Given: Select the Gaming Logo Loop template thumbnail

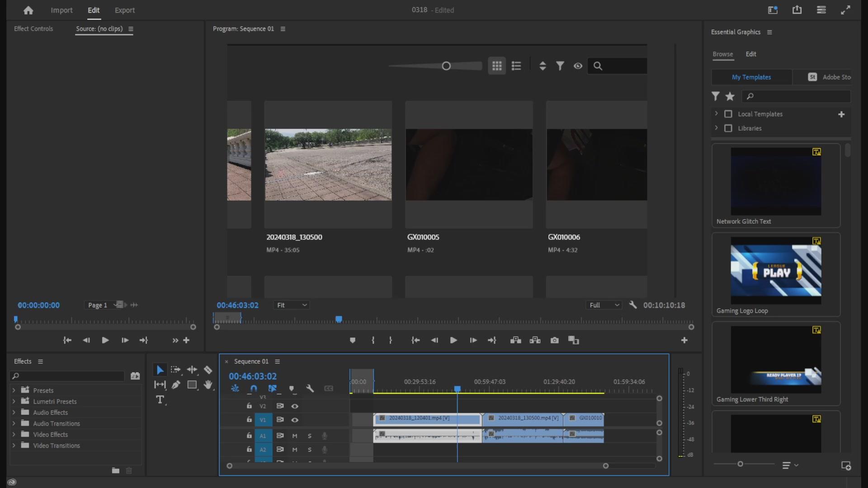Looking at the screenshot, I should click(776, 271).
